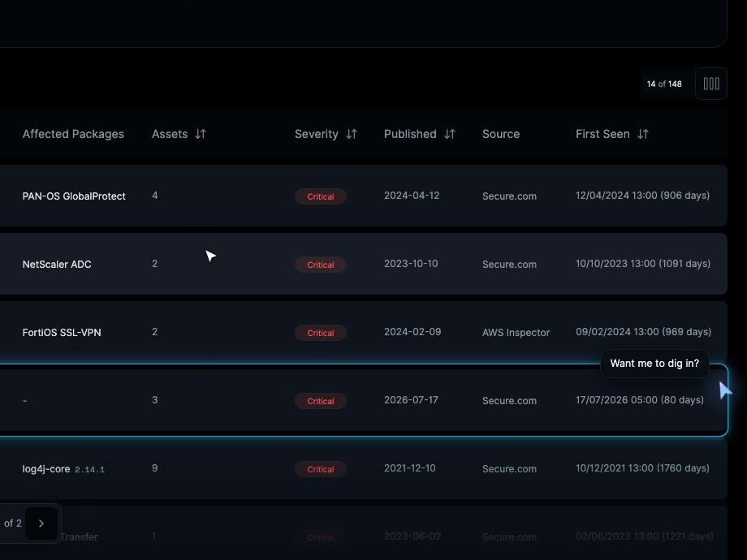Click Critical badge in FortiOS SSL-VPN row
Screen dimensions: 747x560
321,333
